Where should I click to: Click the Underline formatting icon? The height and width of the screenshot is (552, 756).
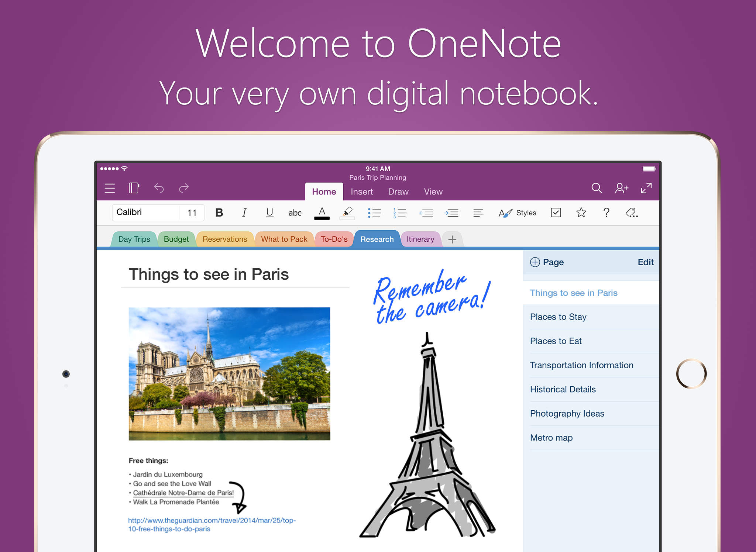coord(268,213)
